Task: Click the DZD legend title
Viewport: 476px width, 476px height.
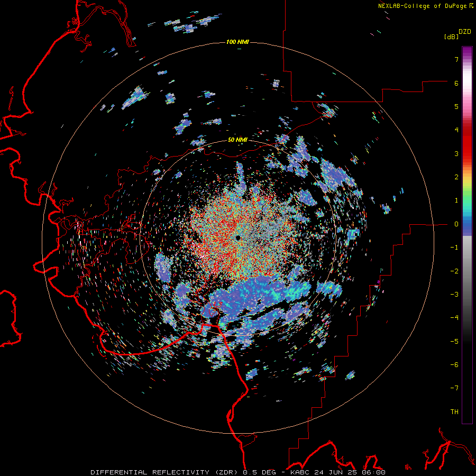Action: point(465,32)
